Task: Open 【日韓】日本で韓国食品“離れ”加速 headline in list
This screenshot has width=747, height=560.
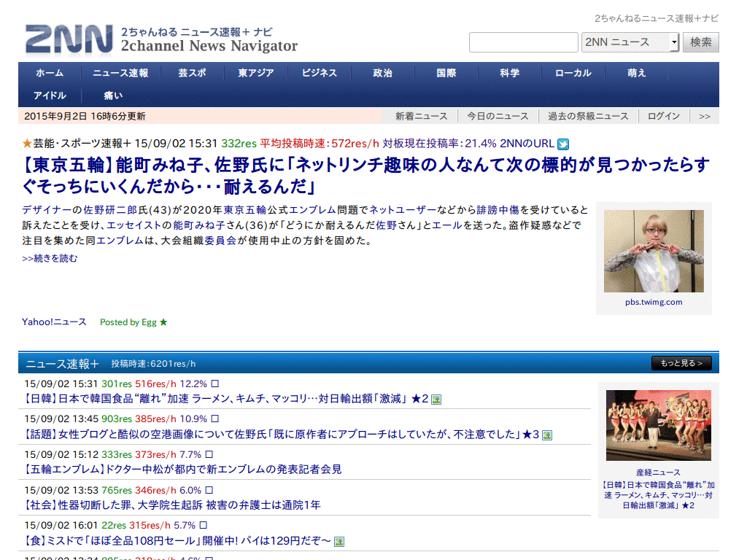Action: click(226, 399)
